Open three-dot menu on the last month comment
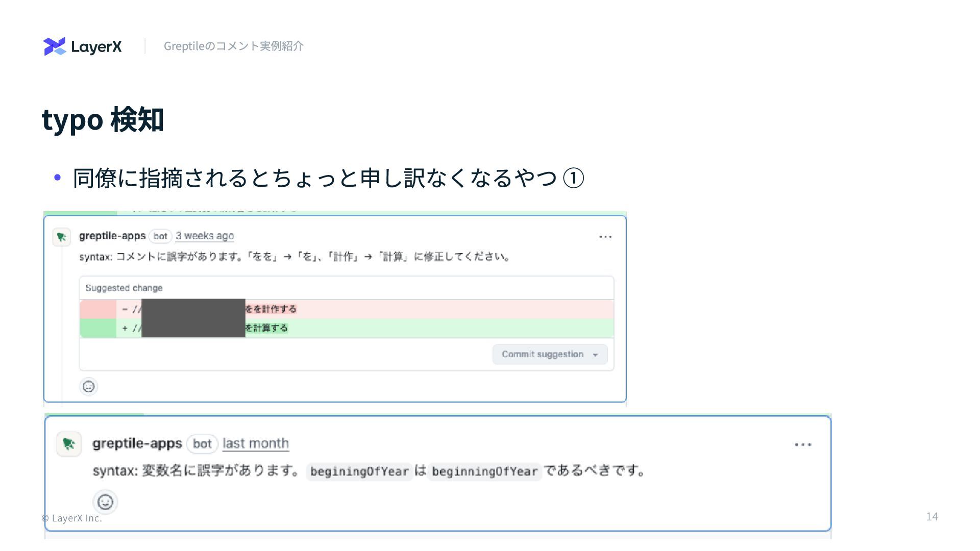The width and height of the screenshot is (980, 551). pos(803,445)
